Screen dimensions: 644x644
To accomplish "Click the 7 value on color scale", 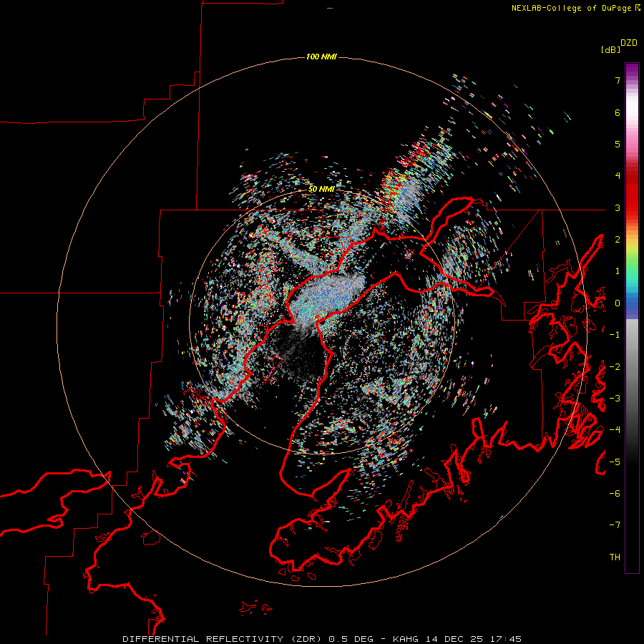I will 618,80.
